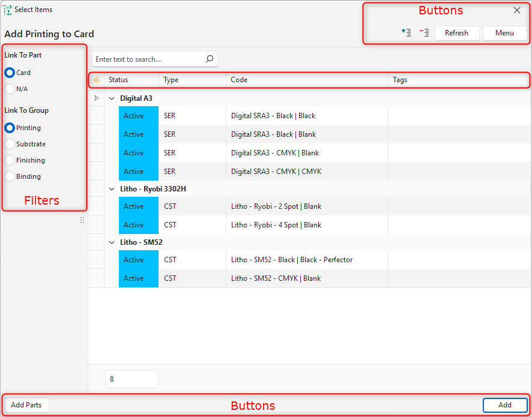
Task: Click the sun icon in grid header
Action: point(96,80)
